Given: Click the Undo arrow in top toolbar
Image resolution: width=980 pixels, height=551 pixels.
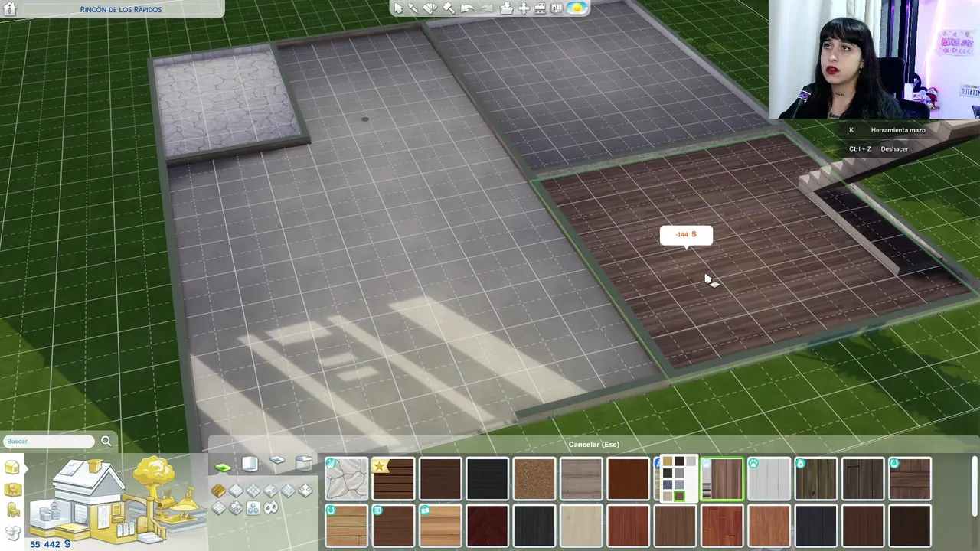Looking at the screenshot, I should pos(467,8).
